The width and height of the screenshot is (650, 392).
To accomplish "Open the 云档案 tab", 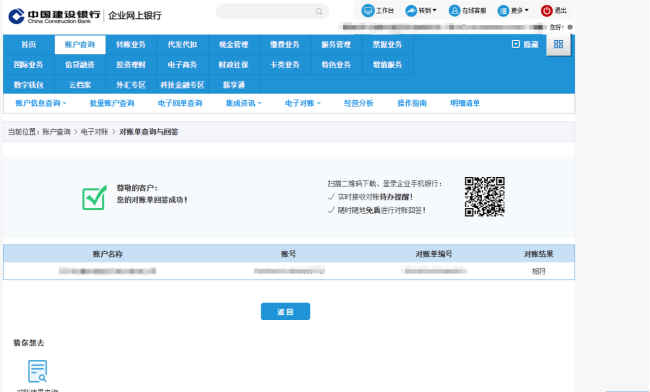I will click(80, 85).
